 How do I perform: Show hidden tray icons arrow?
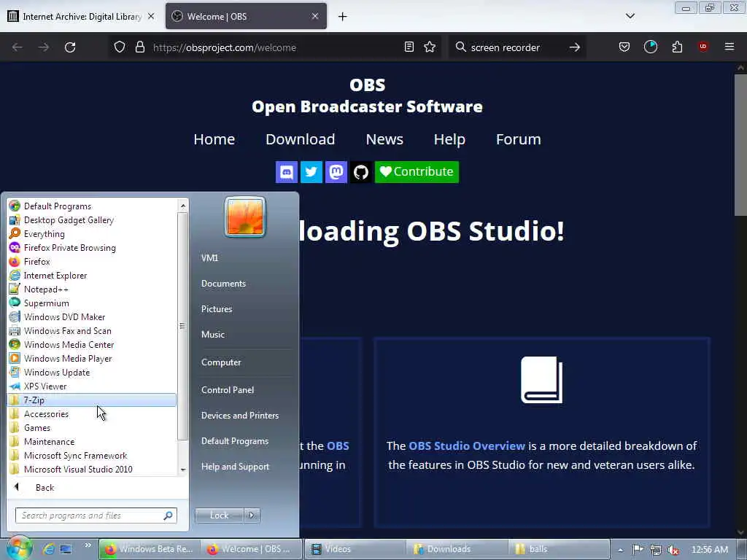(620, 550)
